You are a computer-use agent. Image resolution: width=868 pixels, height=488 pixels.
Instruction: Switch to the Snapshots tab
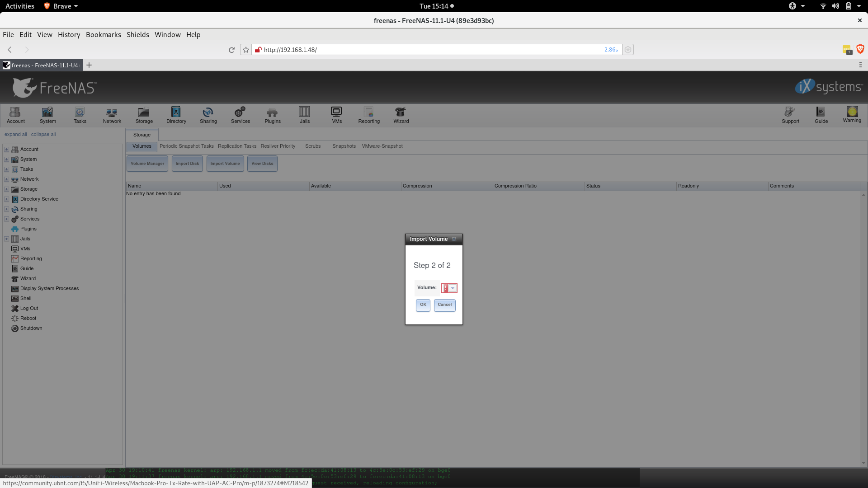point(344,146)
